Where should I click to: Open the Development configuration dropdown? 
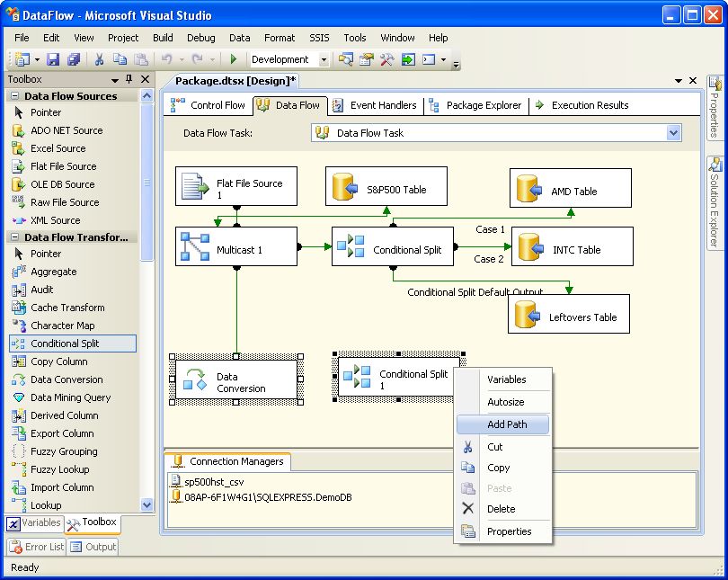(x=324, y=60)
